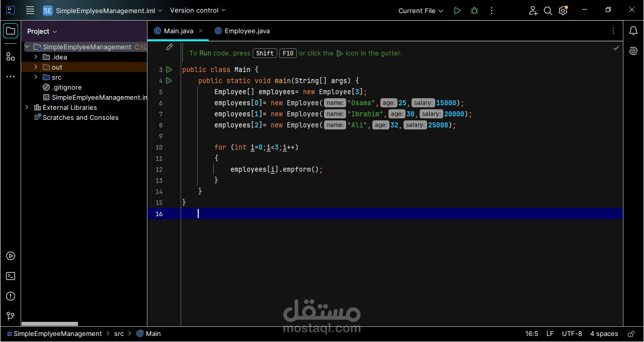Expand the out folder
The image size is (644, 342).
tap(36, 67)
